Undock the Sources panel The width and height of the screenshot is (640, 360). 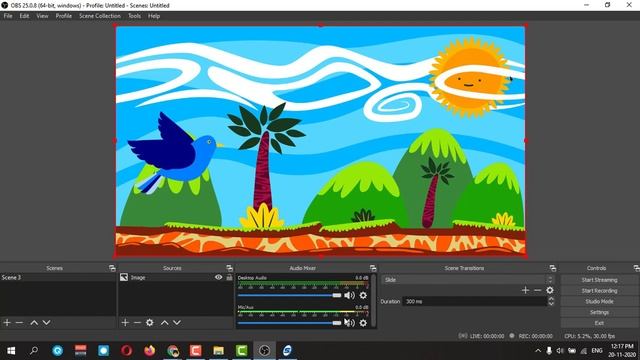[x=229, y=268]
